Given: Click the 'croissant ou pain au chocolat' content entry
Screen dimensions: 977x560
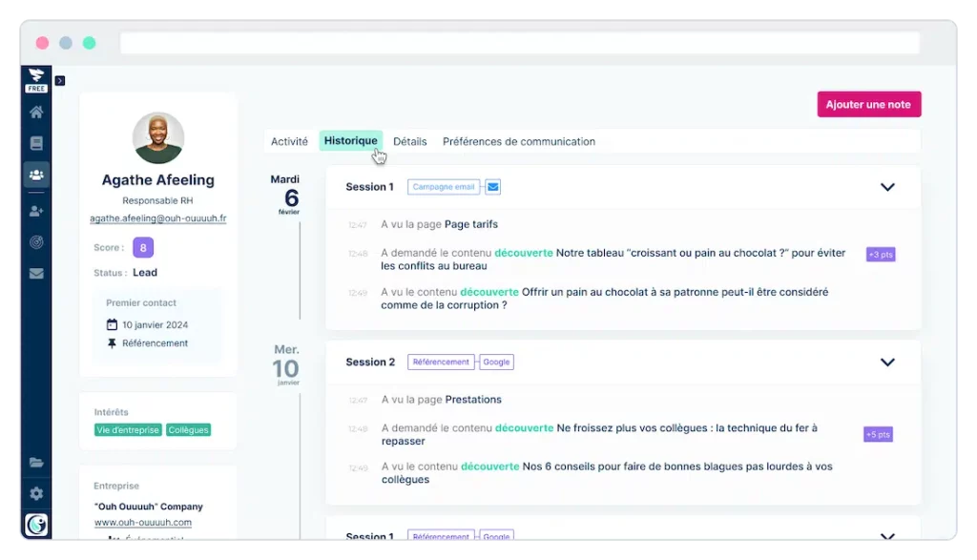Looking at the screenshot, I should click(613, 259).
